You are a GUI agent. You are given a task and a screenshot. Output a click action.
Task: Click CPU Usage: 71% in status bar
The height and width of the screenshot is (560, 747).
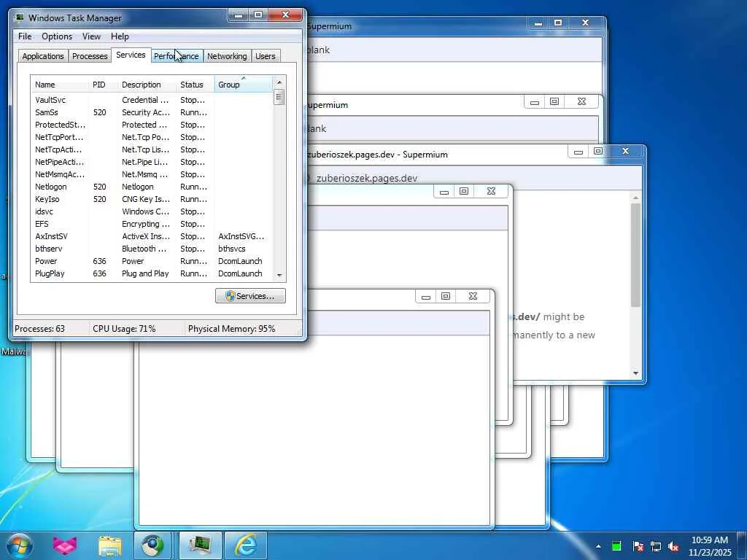(124, 329)
